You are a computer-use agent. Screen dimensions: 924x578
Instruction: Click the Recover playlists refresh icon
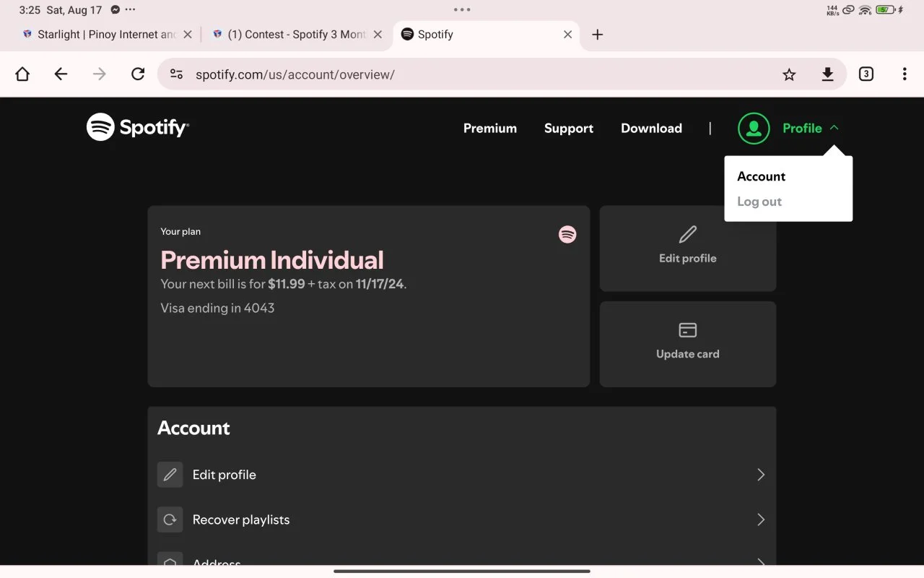[x=170, y=519]
